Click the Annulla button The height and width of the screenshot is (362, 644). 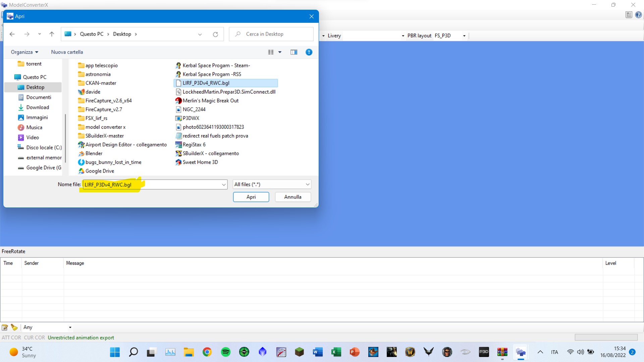pos(292,197)
